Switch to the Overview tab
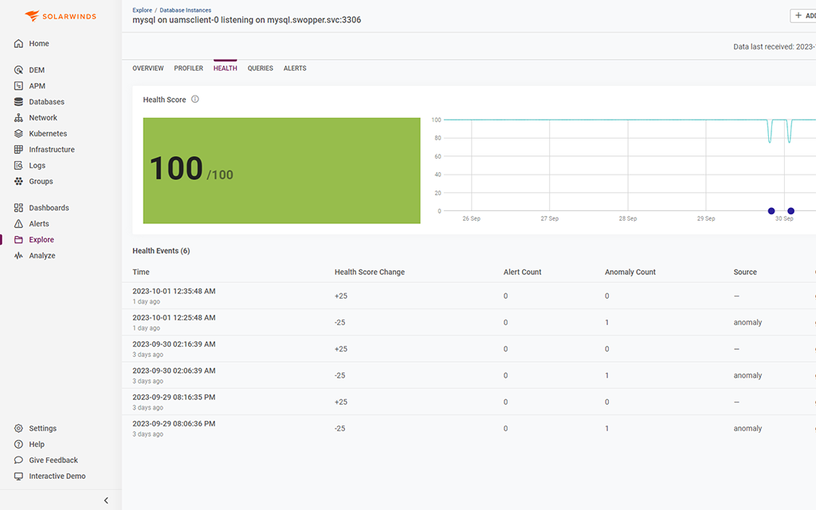The image size is (816, 510). pyautogui.click(x=148, y=68)
